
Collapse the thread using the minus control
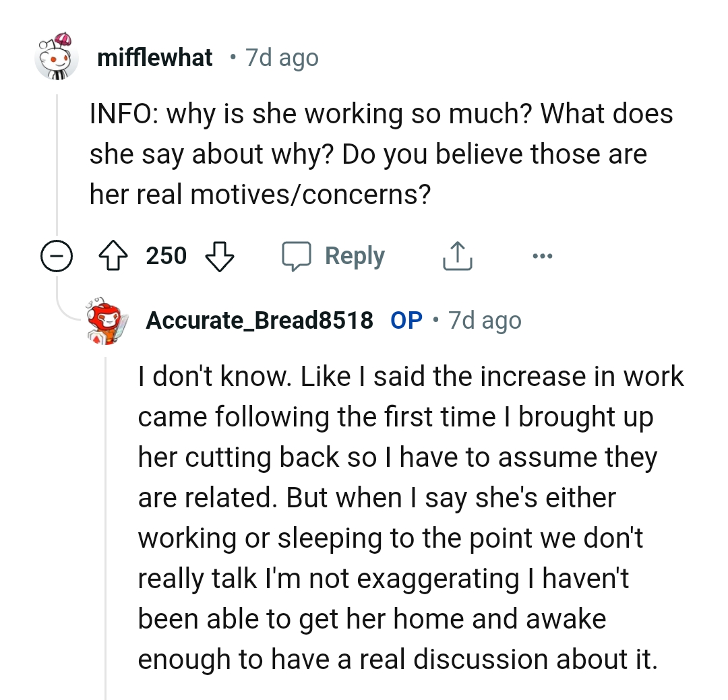tap(57, 255)
